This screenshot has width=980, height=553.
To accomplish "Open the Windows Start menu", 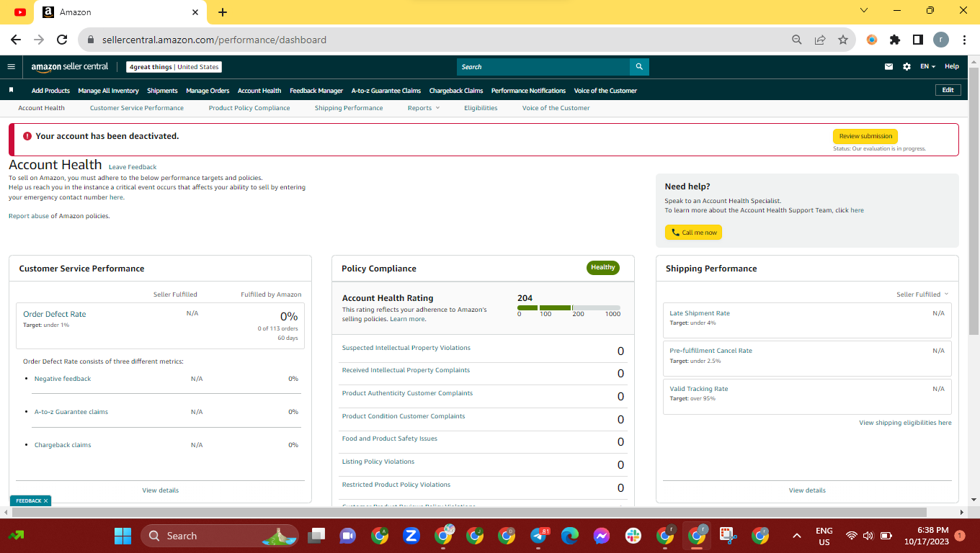I will [x=123, y=536].
